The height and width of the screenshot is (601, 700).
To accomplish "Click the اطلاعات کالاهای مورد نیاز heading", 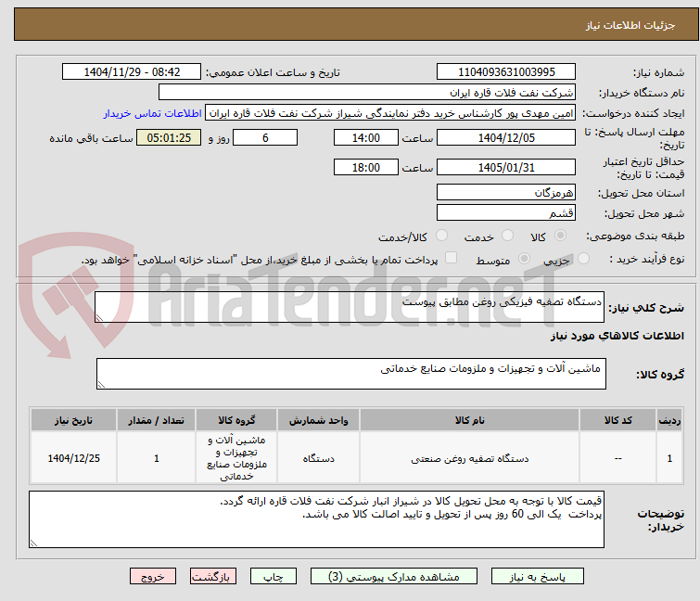I will click(x=617, y=336).
